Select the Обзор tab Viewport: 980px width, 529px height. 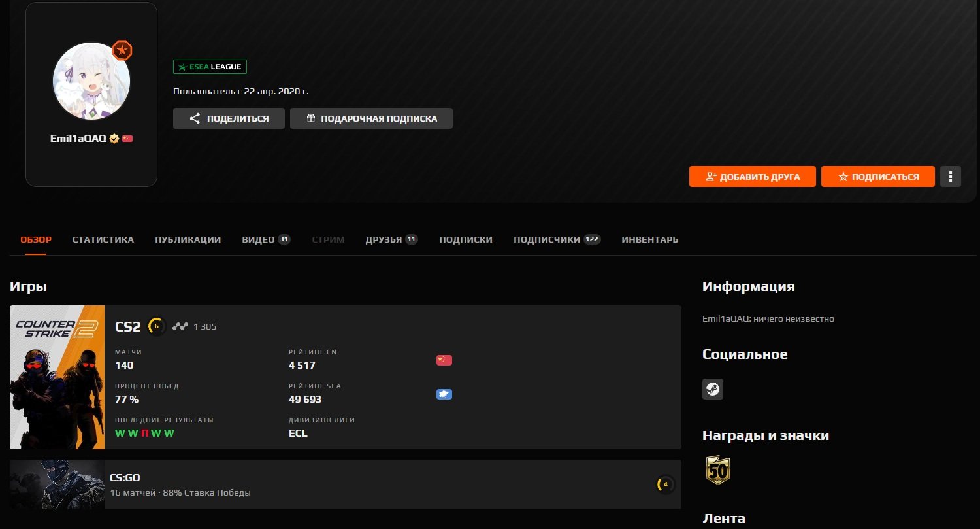coord(36,239)
